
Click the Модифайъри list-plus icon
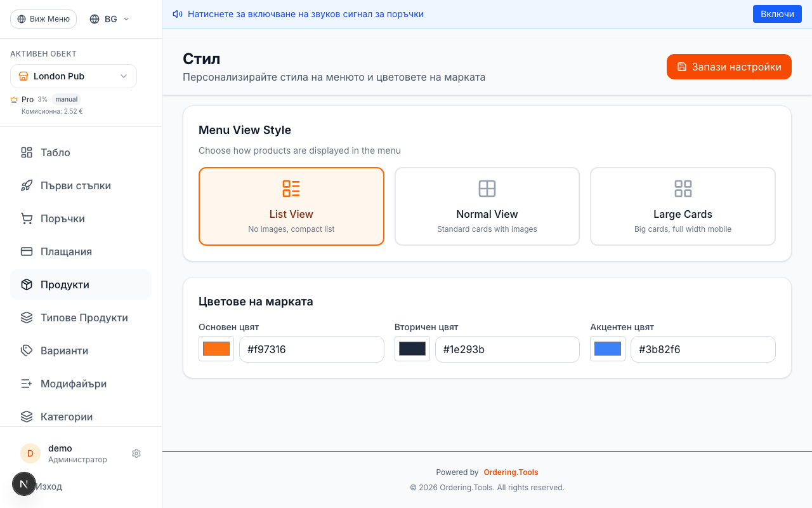click(27, 384)
